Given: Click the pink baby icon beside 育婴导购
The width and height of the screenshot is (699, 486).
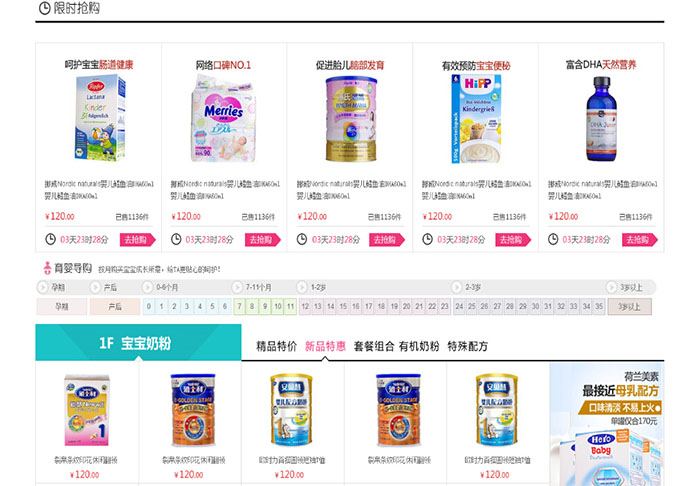Looking at the screenshot, I should click(47, 268).
